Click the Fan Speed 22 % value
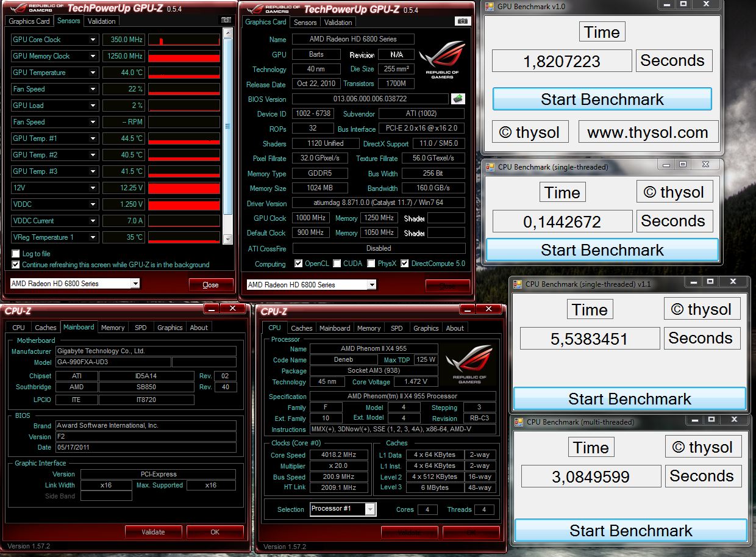Image resolution: width=756 pixels, height=557 pixels. (124, 89)
